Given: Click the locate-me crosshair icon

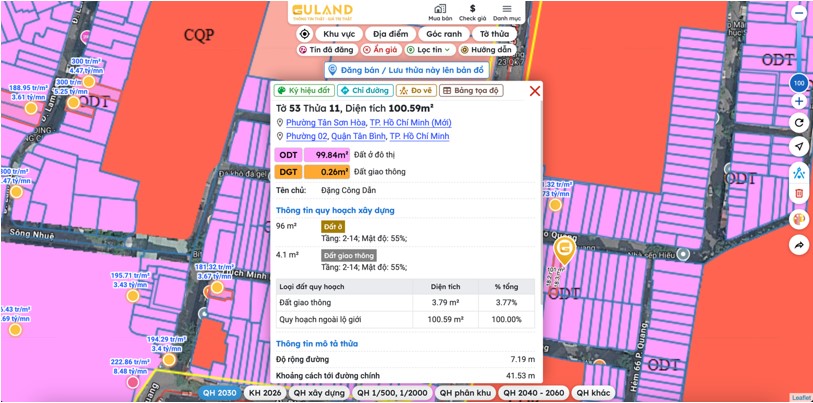Looking at the screenshot, I should point(305,34).
